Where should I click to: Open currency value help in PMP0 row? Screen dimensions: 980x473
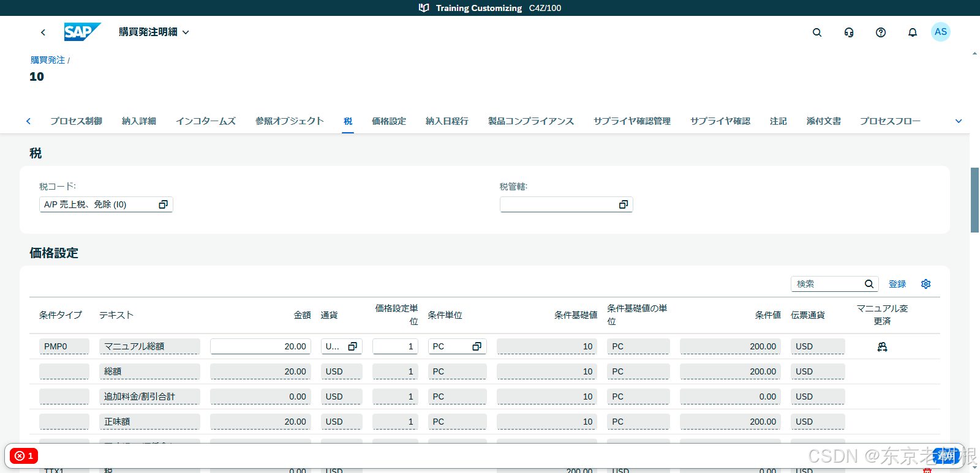[353, 346]
